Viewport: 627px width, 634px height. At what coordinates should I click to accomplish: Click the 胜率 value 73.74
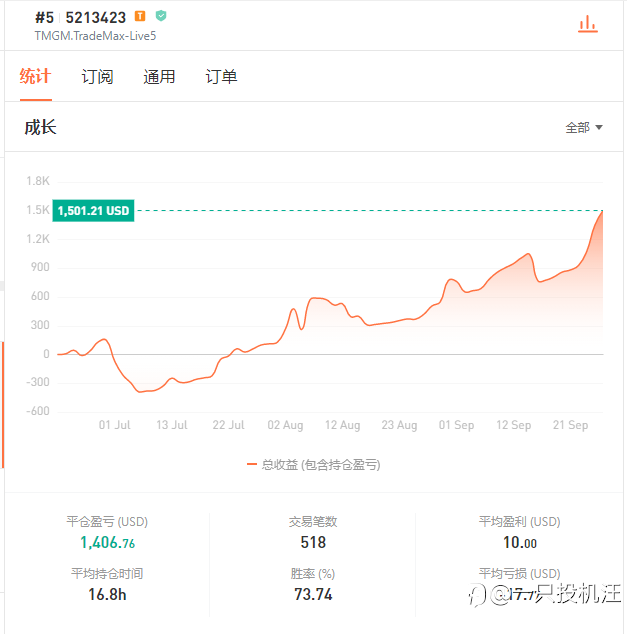tap(313, 595)
